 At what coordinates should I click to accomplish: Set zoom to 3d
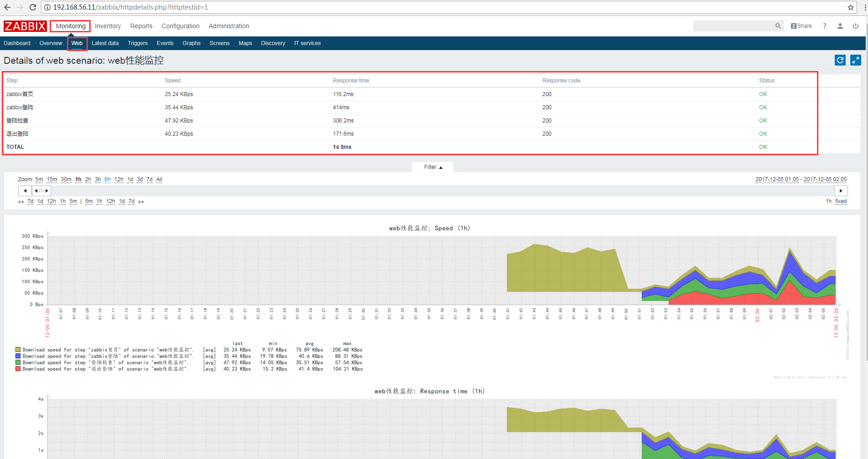pyautogui.click(x=140, y=179)
